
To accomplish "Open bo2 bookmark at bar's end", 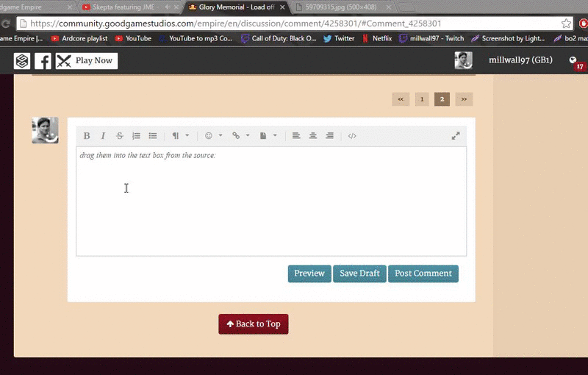I will [571, 38].
